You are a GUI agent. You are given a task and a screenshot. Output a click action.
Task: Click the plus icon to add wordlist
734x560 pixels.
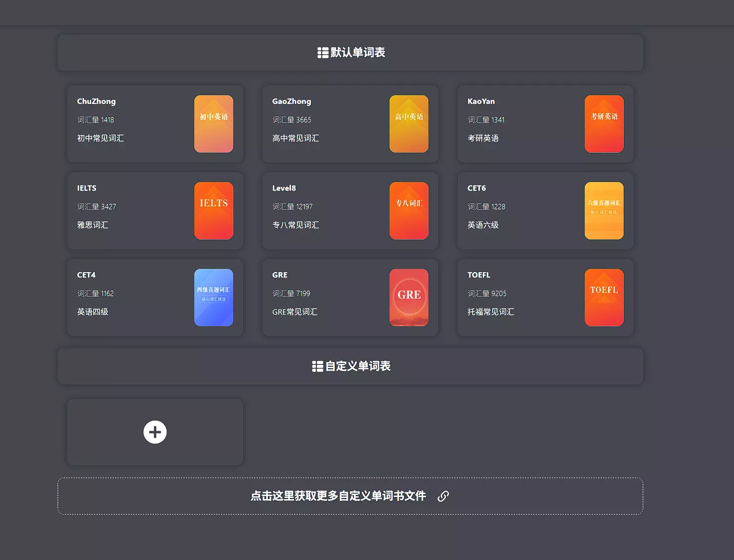155,432
